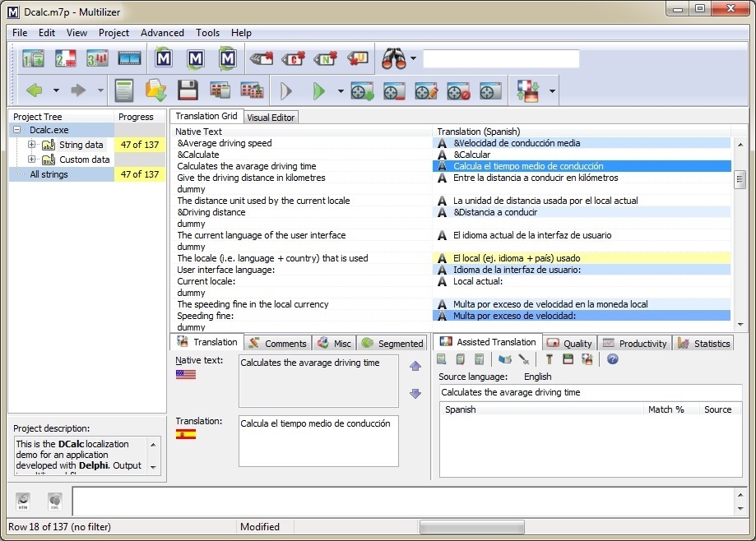Click the blue question mark help icon
This screenshot has height=541, width=756.
coord(612,359)
